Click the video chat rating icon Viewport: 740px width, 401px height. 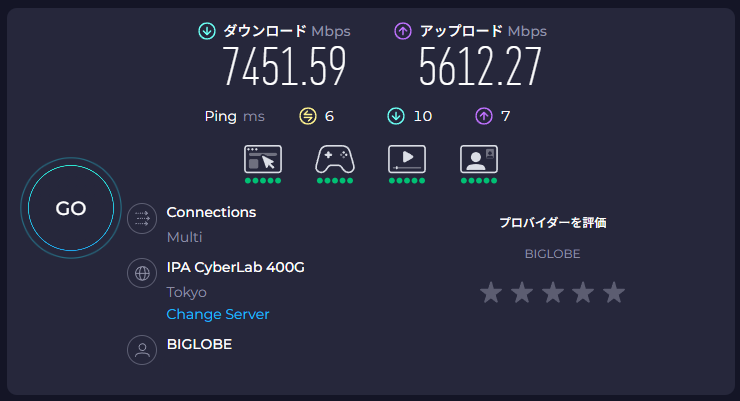479,159
